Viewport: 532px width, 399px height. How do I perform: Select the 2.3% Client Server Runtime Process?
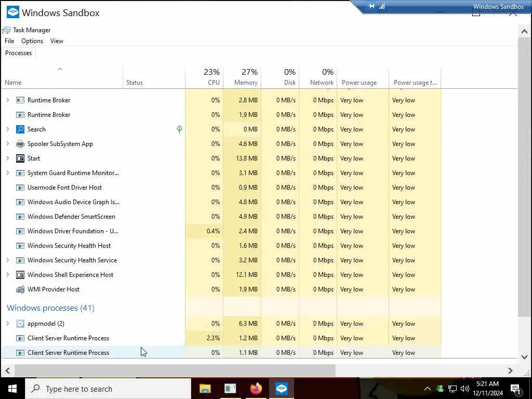tap(221, 338)
